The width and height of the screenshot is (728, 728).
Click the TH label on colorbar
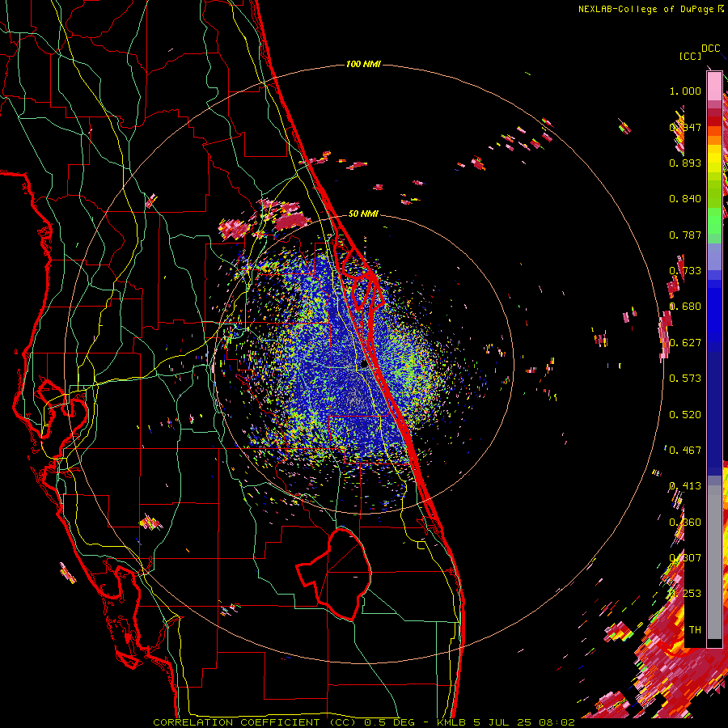(x=695, y=630)
